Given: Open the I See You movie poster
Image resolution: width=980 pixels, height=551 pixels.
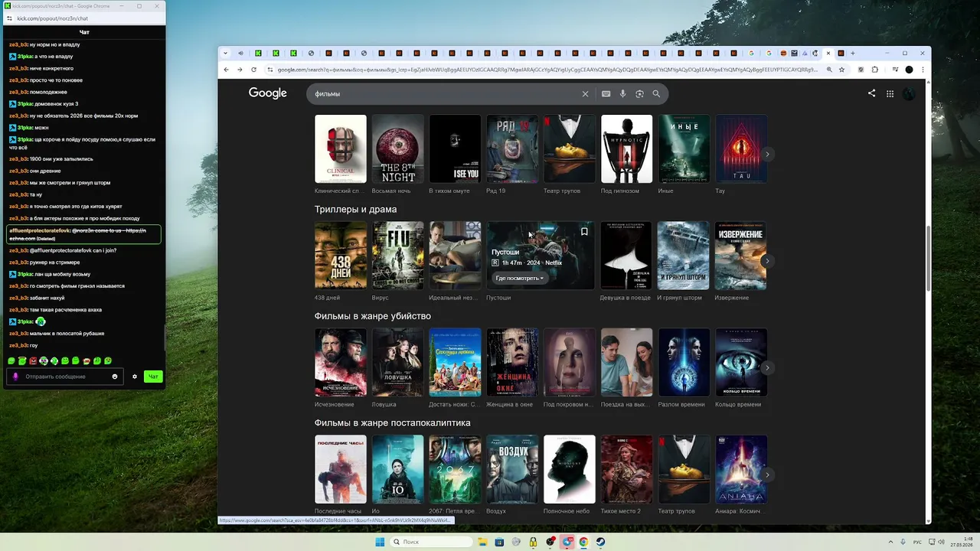Looking at the screenshot, I should [455, 149].
